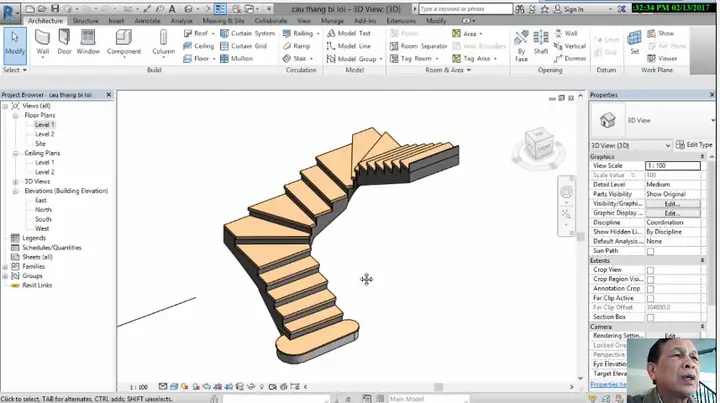Open the Set work plane tool
Screen dimensions: 720x403
coord(635,42)
